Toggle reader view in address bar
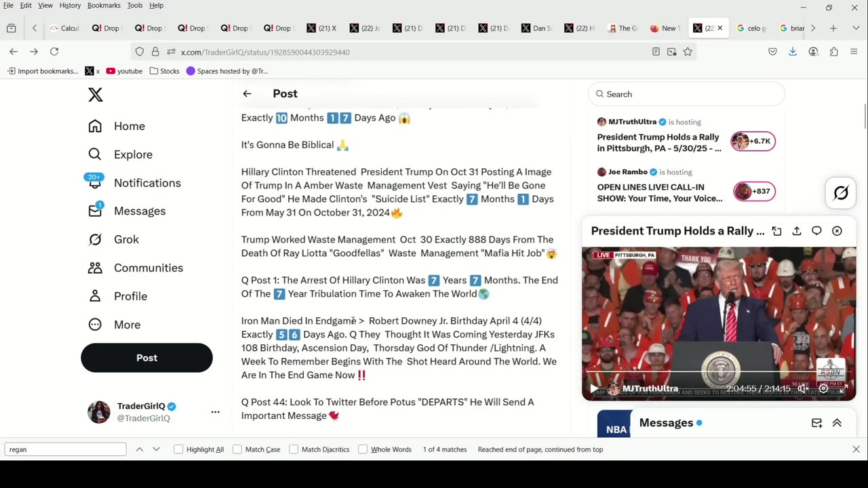This screenshot has height=488, width=868. 656,52
